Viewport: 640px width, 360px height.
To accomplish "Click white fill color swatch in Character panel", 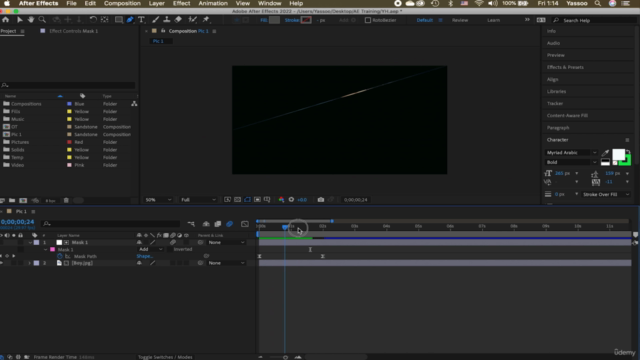I will click(x=618, y=154).
